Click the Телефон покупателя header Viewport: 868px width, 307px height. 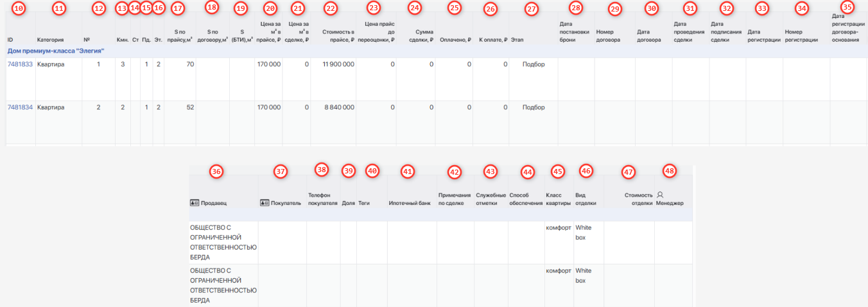click(323, 198)
